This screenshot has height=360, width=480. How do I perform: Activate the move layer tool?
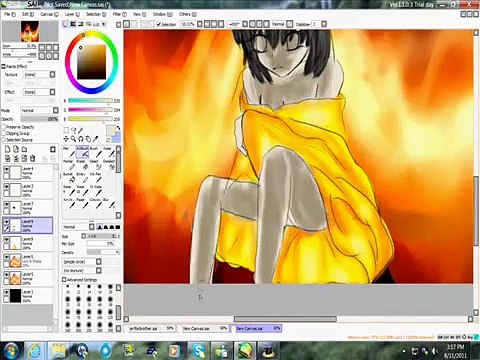tap(66, 139)
